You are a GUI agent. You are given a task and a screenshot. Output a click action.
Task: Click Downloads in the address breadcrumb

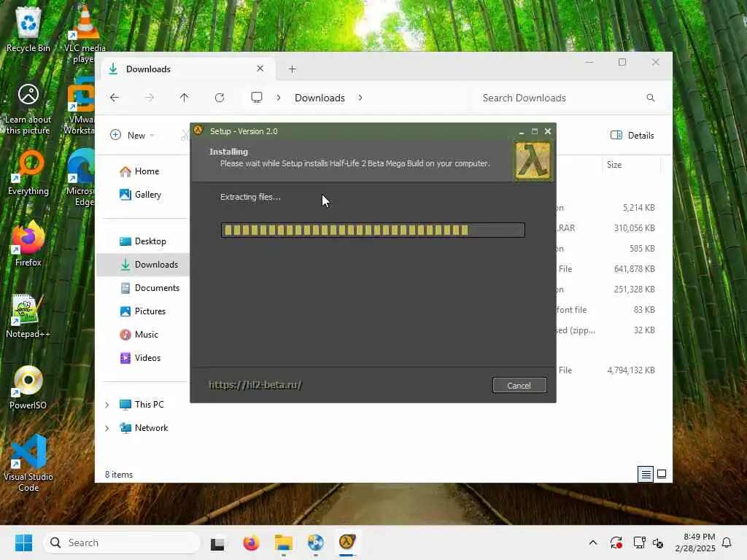[320, 98]
